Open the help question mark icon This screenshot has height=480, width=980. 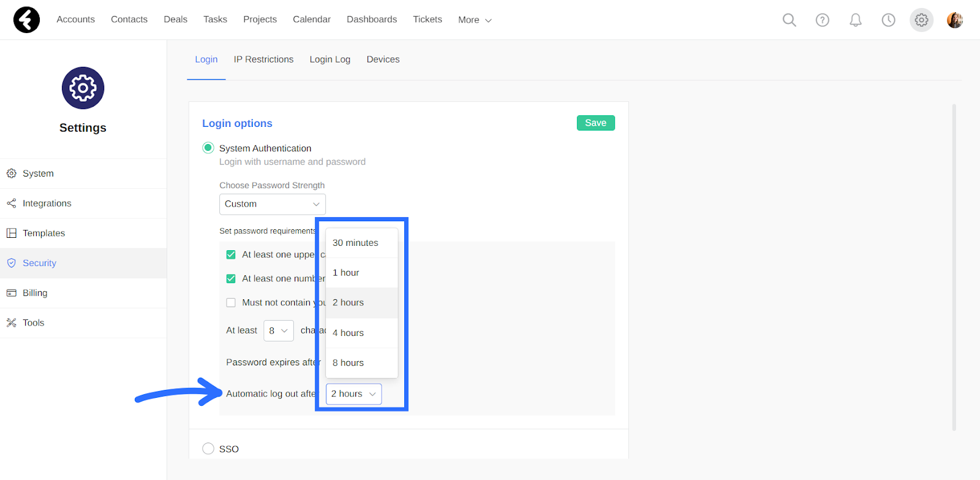point(823,20)
